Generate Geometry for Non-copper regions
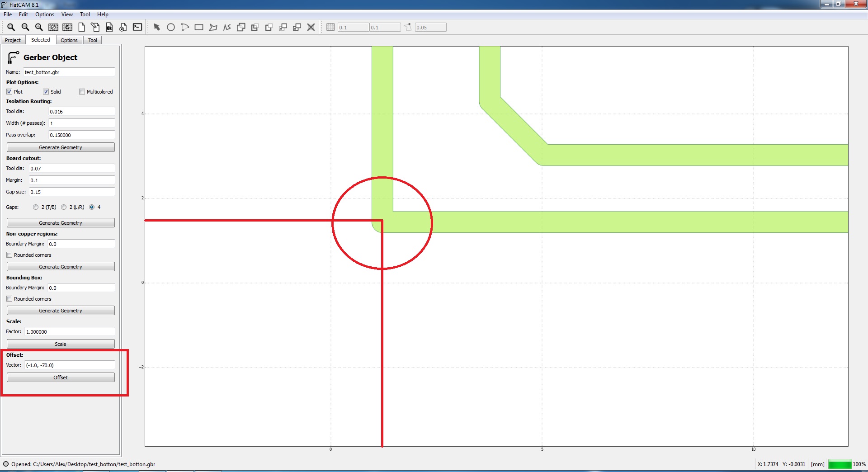This screenshot has height=472, width=868. pyautogui.click(x=61, y=267)
